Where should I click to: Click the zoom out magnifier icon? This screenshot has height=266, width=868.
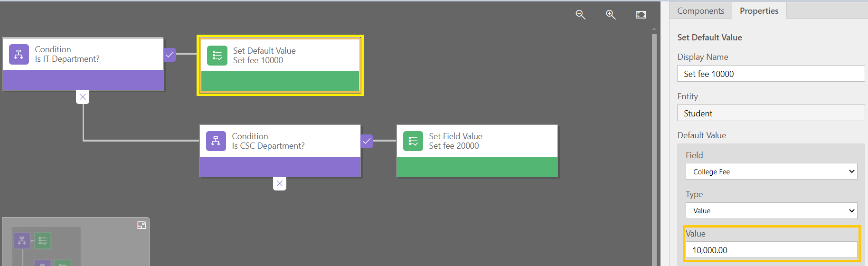click(580, 15)
